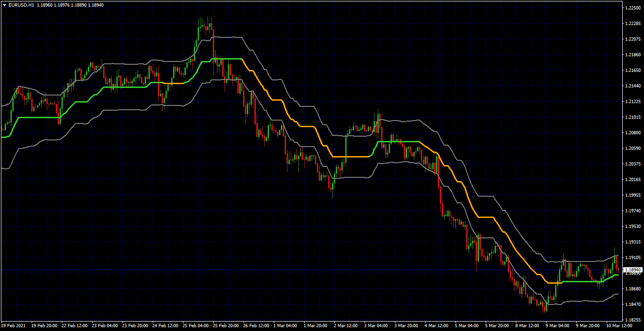Click the 5 Mar 20:00 time label
Viewport: 644px width, 331px height.
pyautogui.click(x=498, y=326)
